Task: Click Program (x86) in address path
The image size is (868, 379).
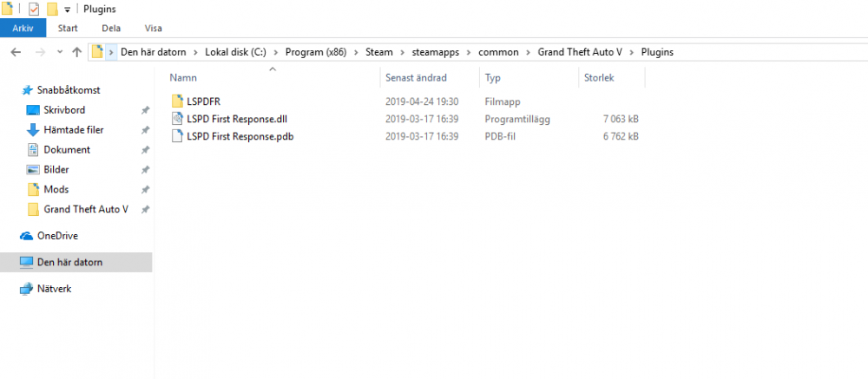Action: pos(316,53)
